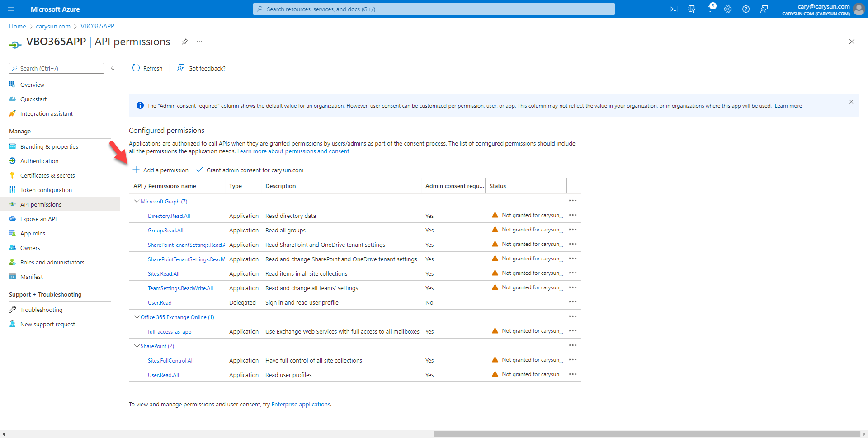Image resolution: width=868 pixels, height=438 pixels.
Task: Click Got feedback? button
Action: (201, 68)
